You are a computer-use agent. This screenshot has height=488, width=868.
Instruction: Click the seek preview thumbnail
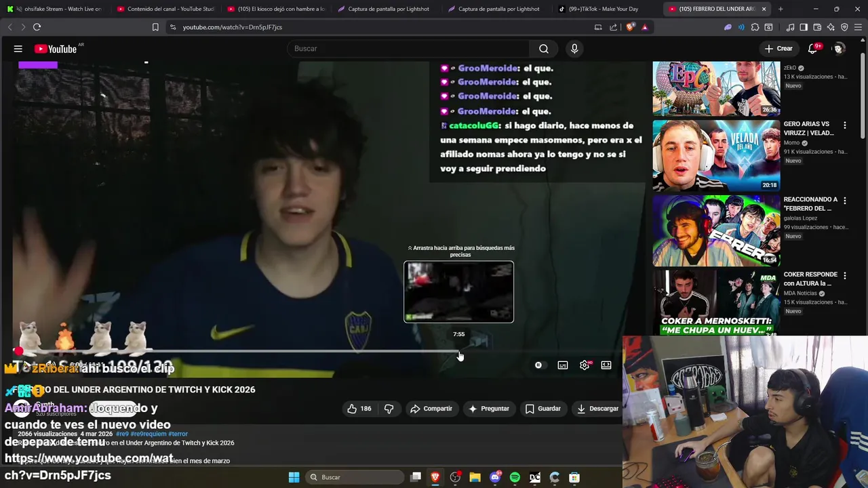tap(459, 291)
